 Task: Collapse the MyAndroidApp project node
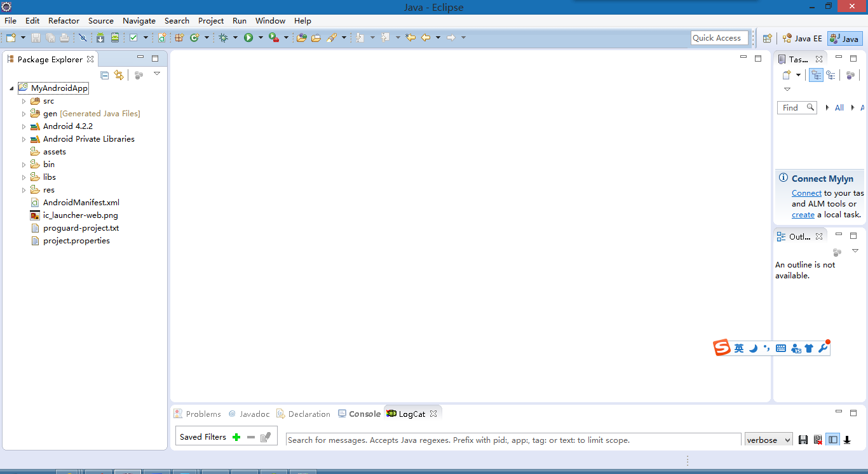11,88
